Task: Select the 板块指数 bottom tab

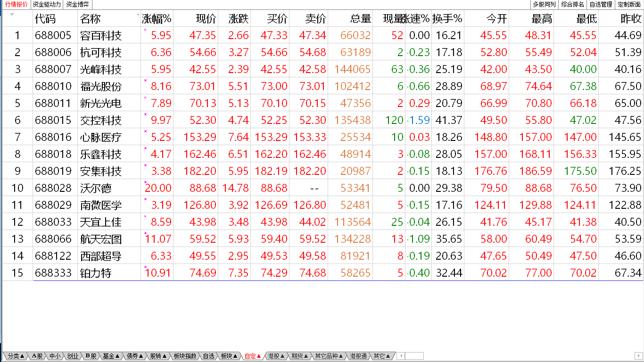Action: click(185, 356)
